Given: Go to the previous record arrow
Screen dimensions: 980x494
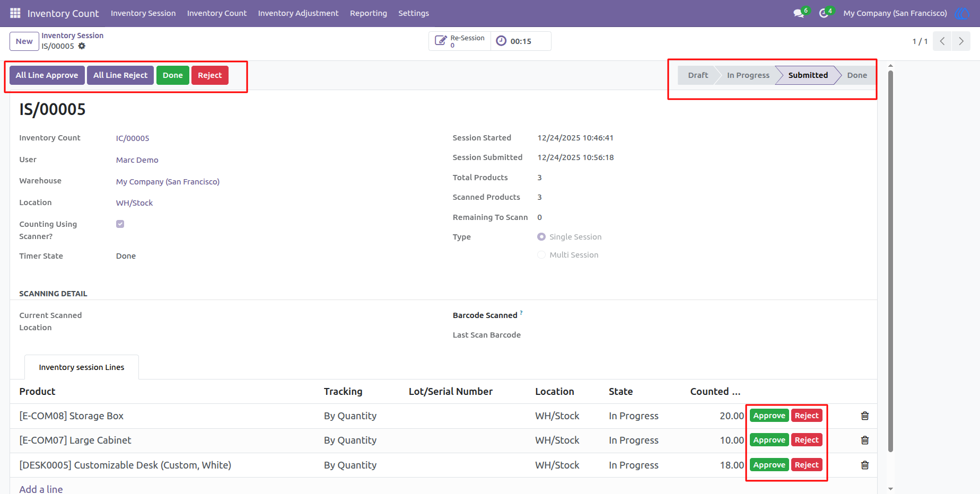Looking at the screenshot, I should [942, 41].
